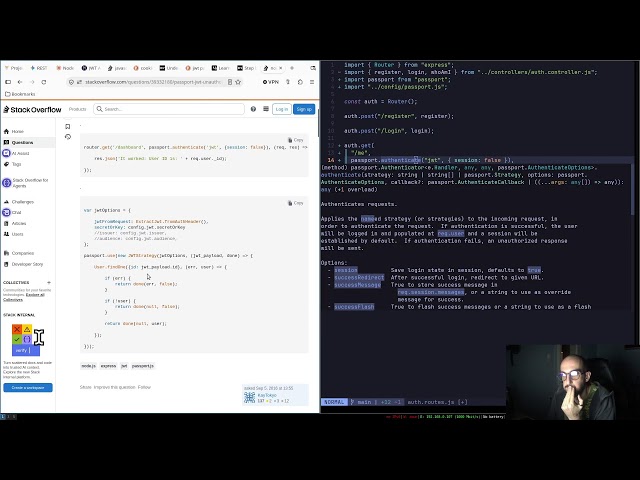Image resolution: width=640 pixels, height=480 pixels.
Task: Open Stack Overflow for Agents entry
Action: coord(26,183)
